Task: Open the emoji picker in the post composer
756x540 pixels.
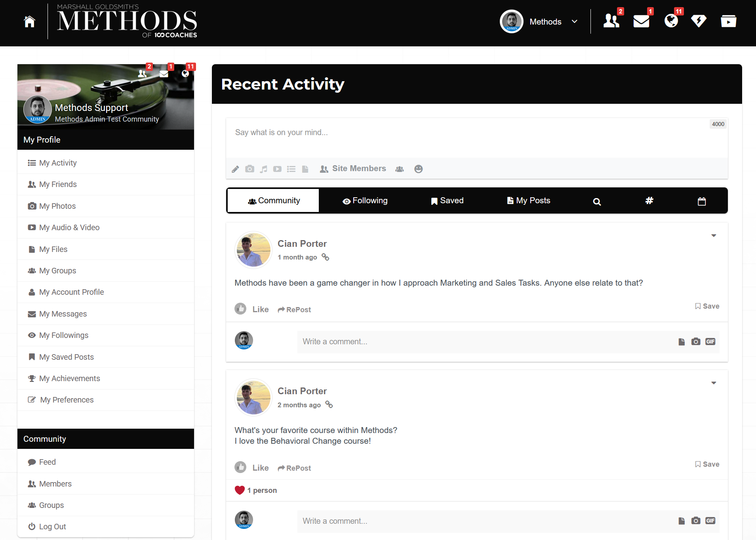Action: [418, 169]
